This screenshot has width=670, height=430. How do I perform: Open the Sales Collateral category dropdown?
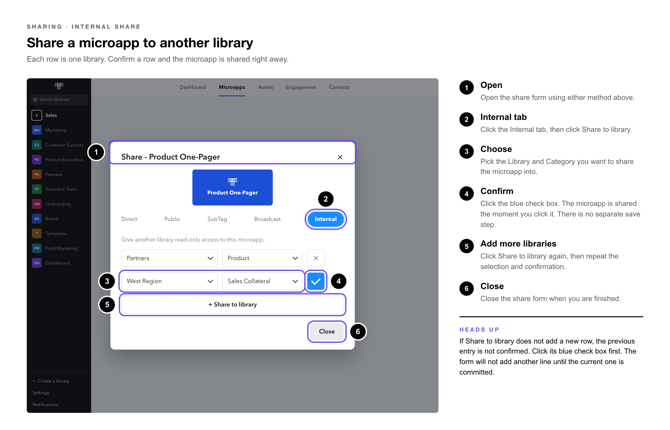point(262,281)
